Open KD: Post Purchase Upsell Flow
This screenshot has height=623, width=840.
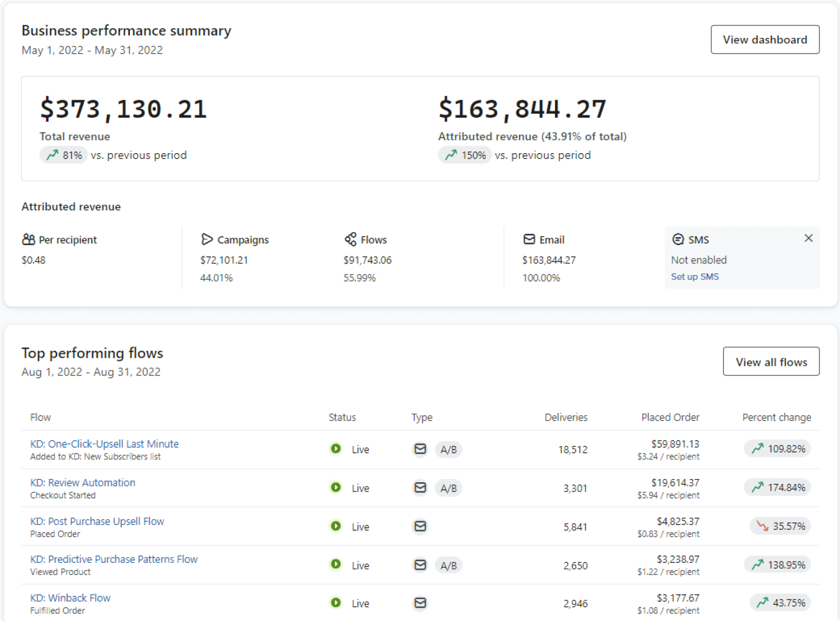click(x=97, y=521)
